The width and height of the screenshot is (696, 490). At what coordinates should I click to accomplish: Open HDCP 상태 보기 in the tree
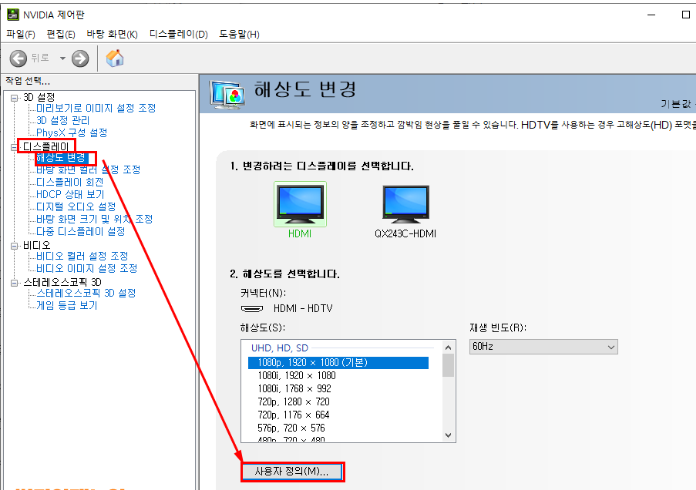coord(70,194)
